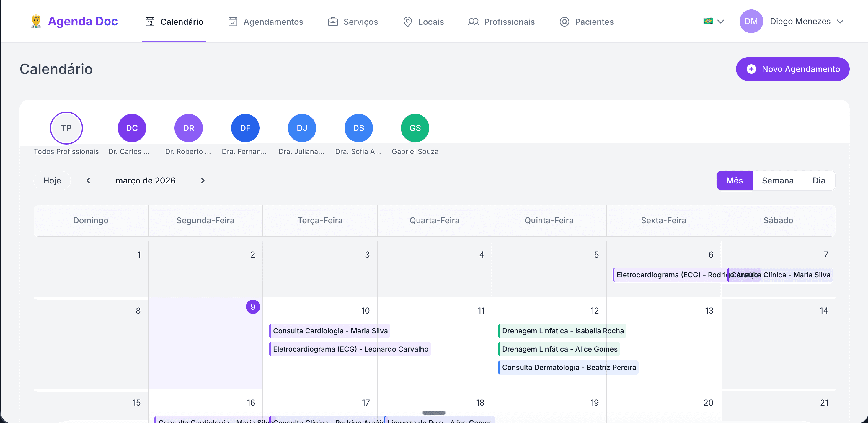
Task: Click the Agenda Doc doctor emoji logo
Action: [x=36, y=21]
